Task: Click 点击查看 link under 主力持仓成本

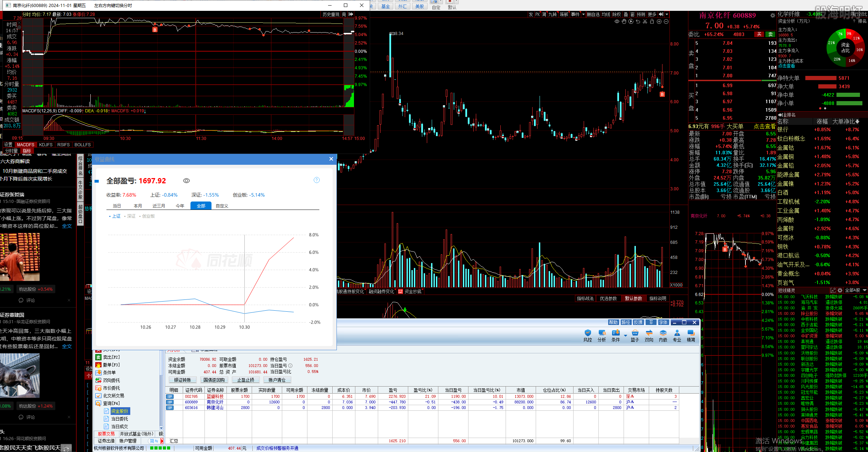Action: [786, 66]
